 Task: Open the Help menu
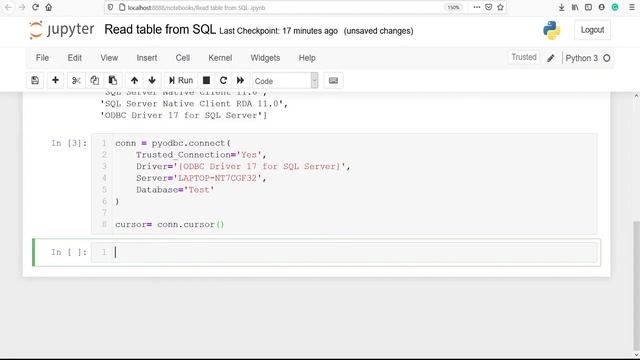pos(307,58)
